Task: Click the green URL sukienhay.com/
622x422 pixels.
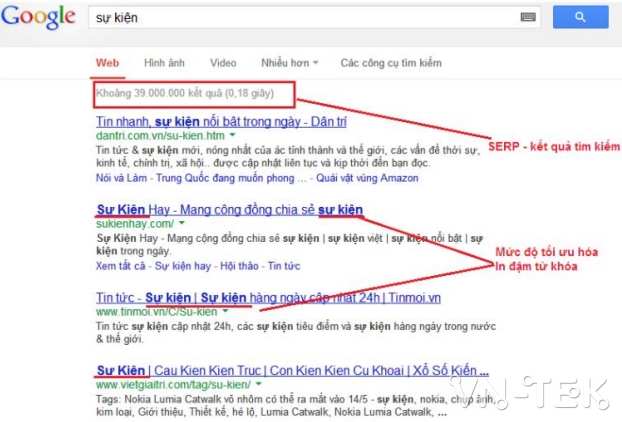Action: coord(135,224)
